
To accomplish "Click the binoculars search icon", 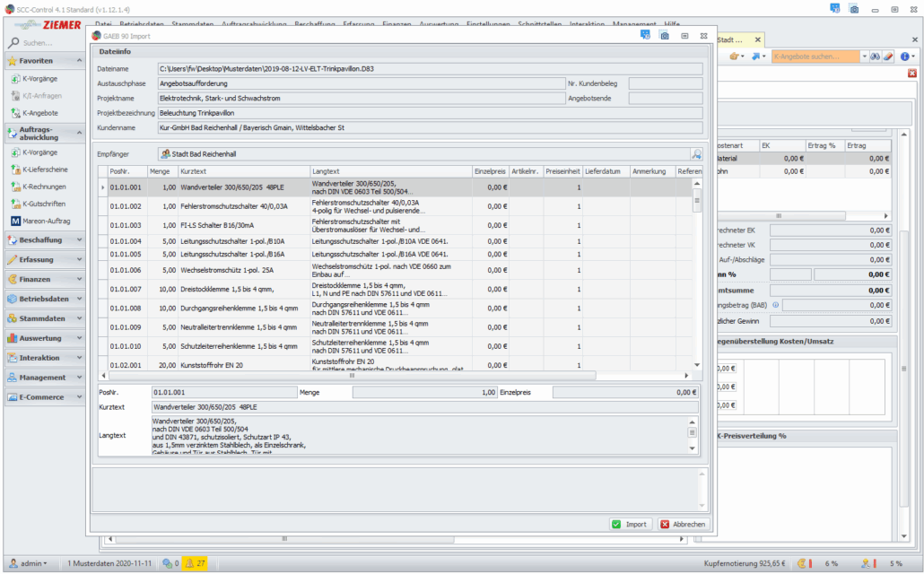I will pyautogui.click(x=876, y=57).
